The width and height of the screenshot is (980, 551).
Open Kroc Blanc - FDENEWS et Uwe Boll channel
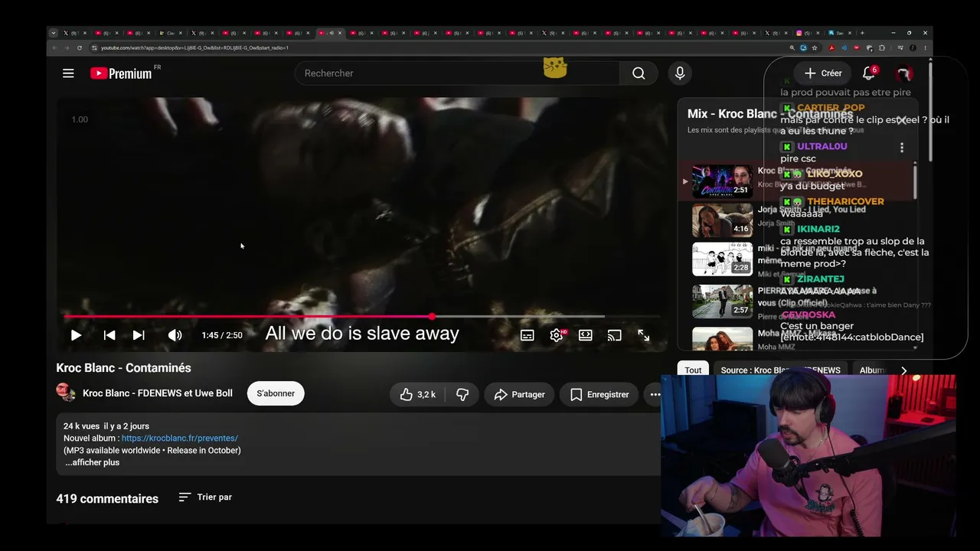(x=158, y=393)
